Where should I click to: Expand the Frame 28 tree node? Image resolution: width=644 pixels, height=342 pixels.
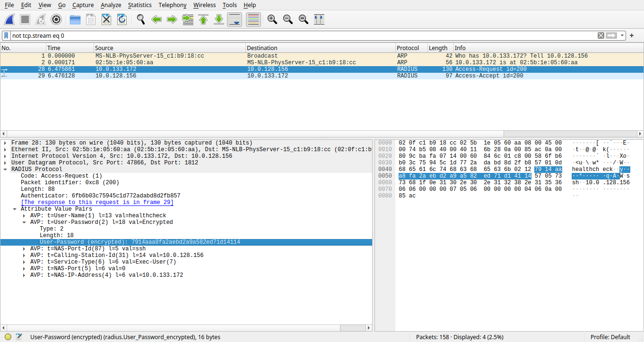point(5,143)
